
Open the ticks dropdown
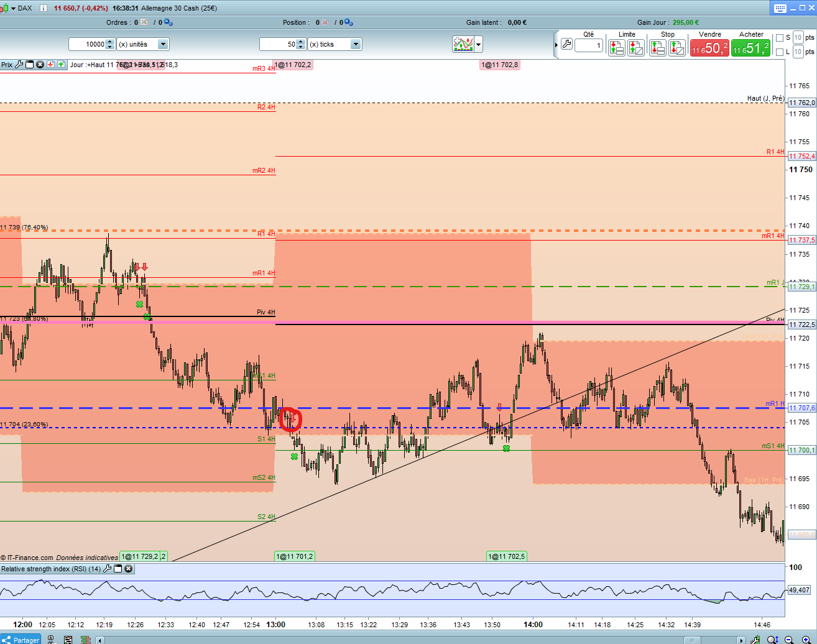tap(356, 44)
